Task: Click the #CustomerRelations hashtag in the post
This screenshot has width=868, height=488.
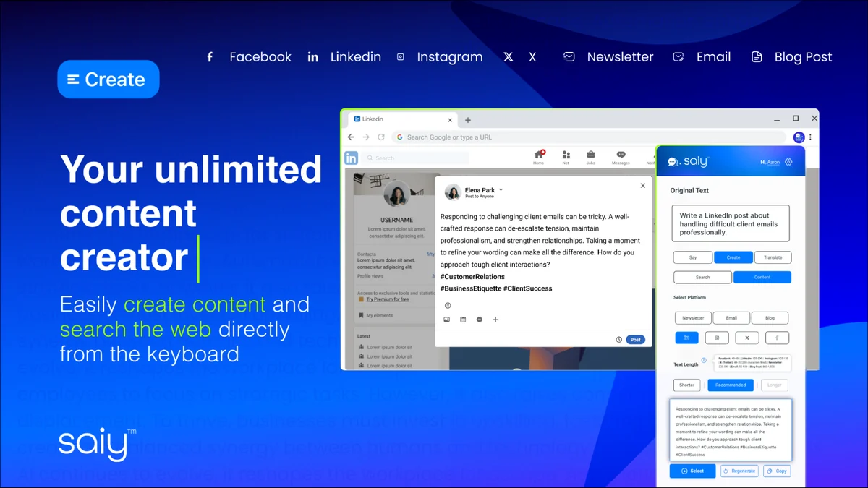Action: tap(472, 277)
